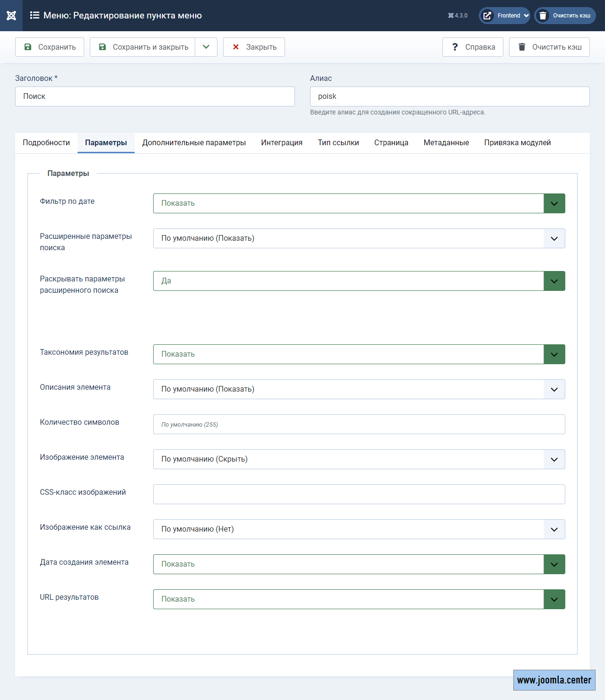The width and height of the screenshot is (605, 700).
Task: Open the Фильтр по дате dropdown
Action: click(359, 203)
